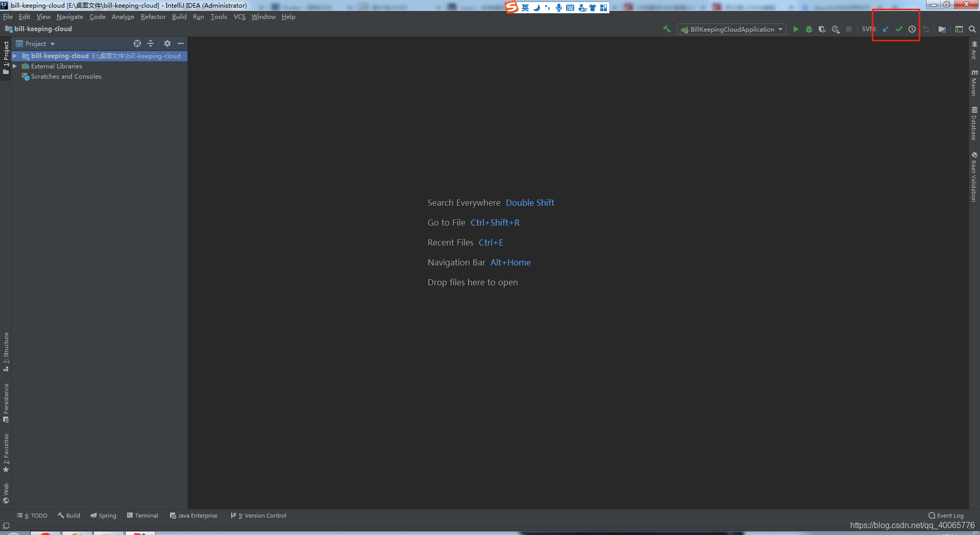Open the Maven side panel tab
The image size is (980, 535).
coord(974,83)
